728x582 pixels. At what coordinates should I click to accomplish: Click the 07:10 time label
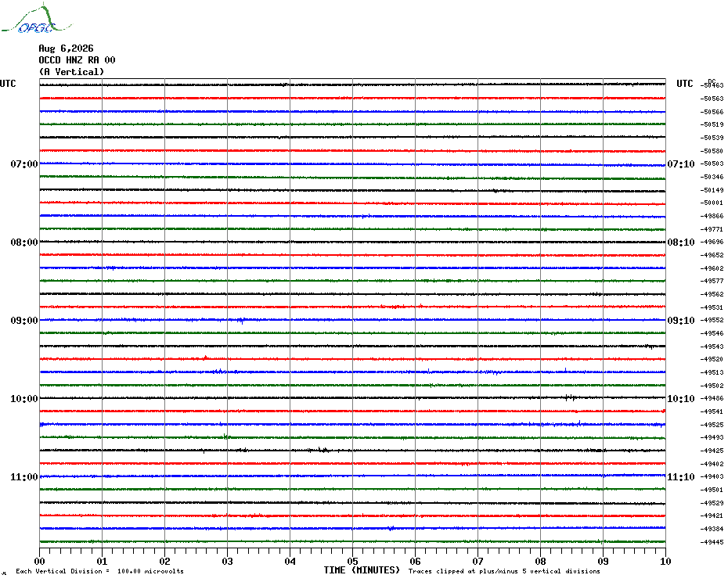click(681, 163)
